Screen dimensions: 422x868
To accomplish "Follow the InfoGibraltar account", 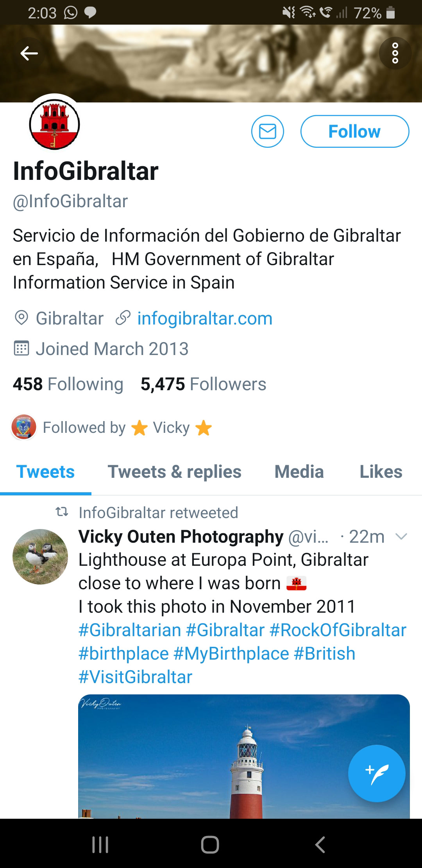I will [x=355, y=131].
